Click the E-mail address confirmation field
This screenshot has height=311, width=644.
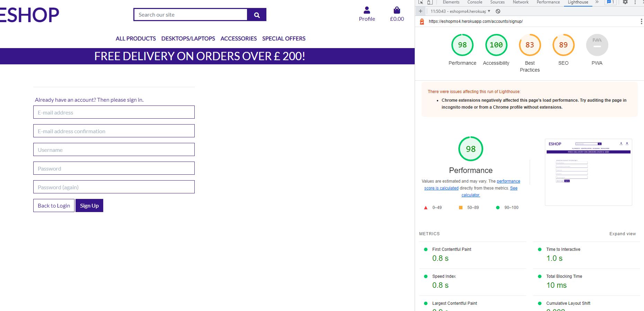114,131
